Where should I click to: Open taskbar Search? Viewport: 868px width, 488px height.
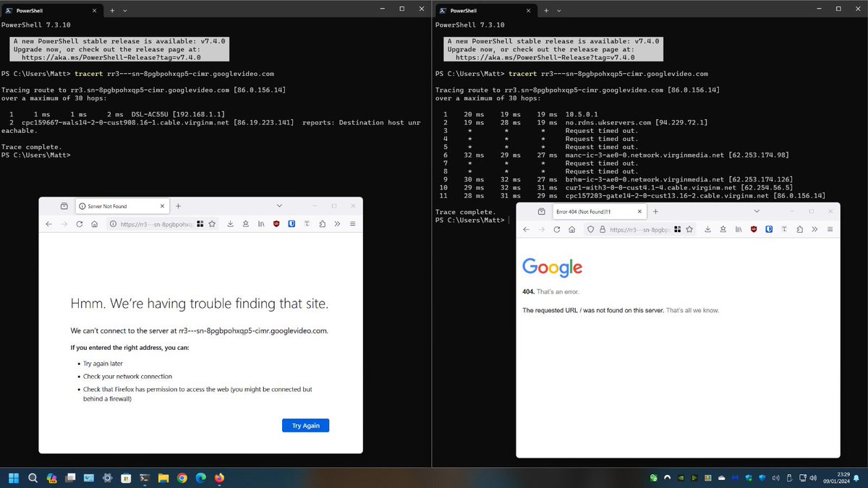pos(33,478)
